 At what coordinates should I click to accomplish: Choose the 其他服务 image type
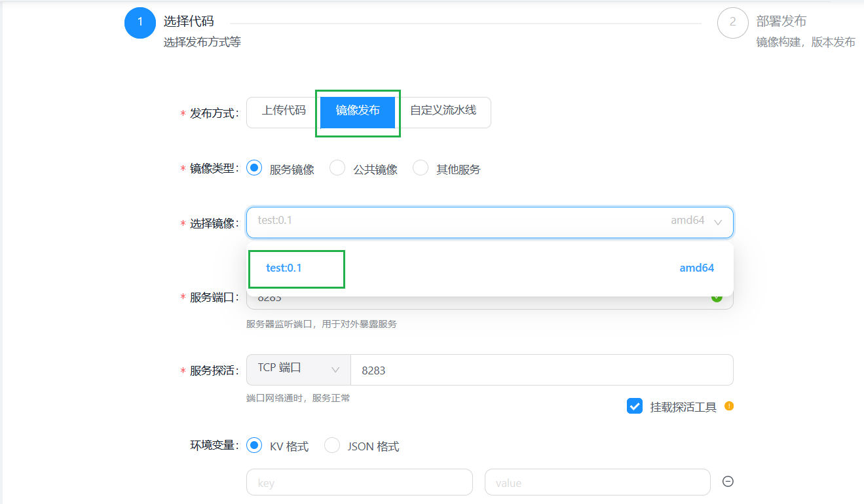pos(421,168)
